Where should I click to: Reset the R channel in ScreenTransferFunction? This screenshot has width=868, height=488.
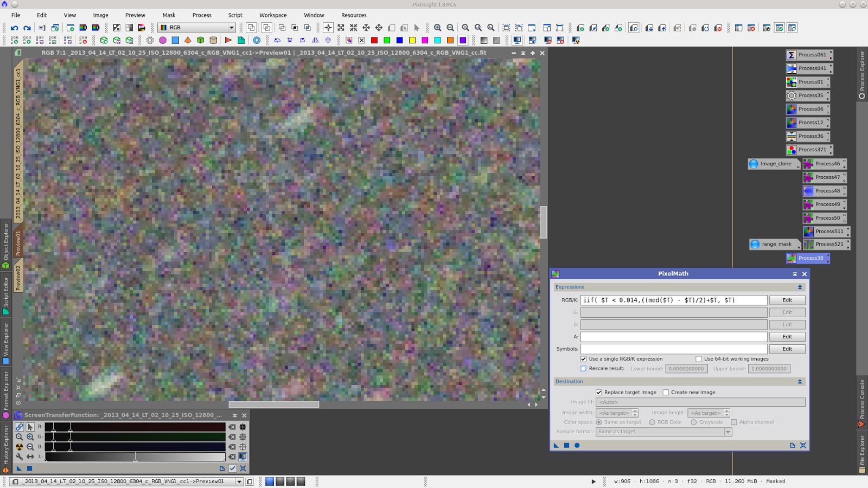232,427
